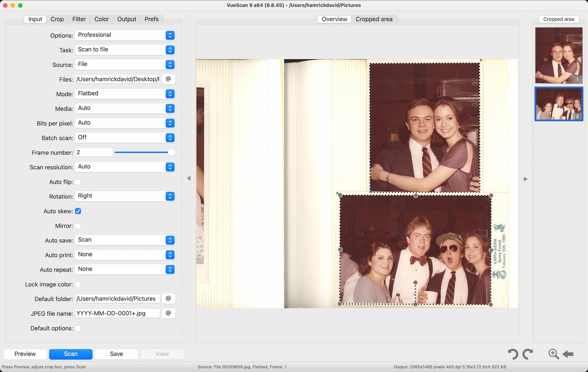The height and width of the screenshot is (372, 588).
Task: Click the blue Scan button
Action: pyautogui.click(x=71, y=354)
